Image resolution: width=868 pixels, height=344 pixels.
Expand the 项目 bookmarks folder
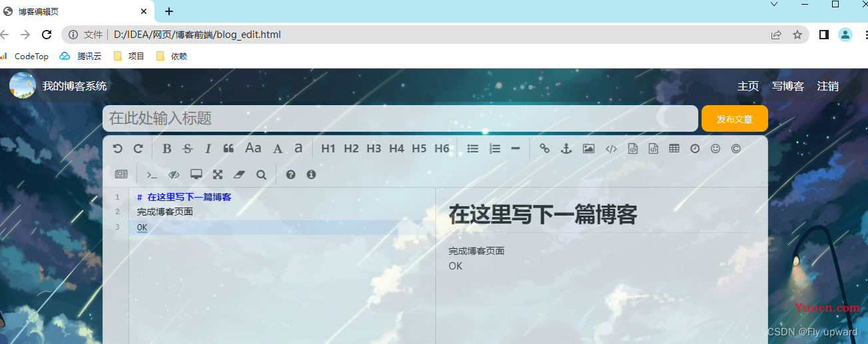[129, 57]
